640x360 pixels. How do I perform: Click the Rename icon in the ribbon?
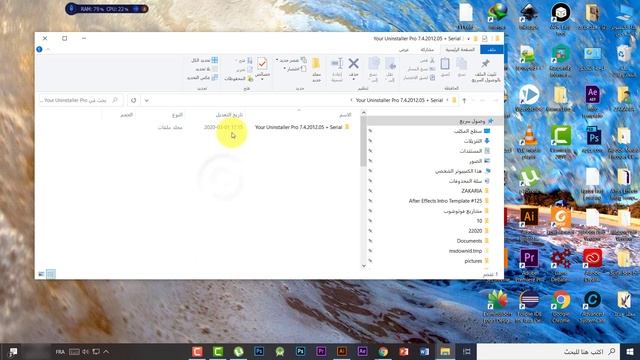(337, 64)
